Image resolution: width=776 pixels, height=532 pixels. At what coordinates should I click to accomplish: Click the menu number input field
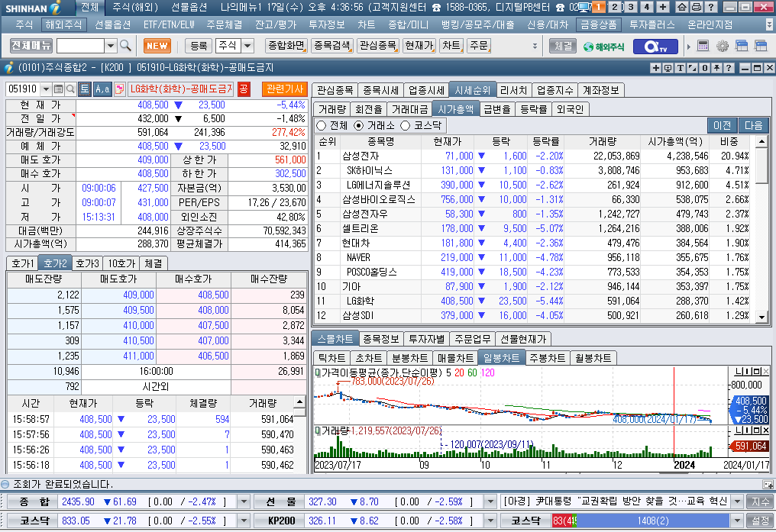point(81,46)
